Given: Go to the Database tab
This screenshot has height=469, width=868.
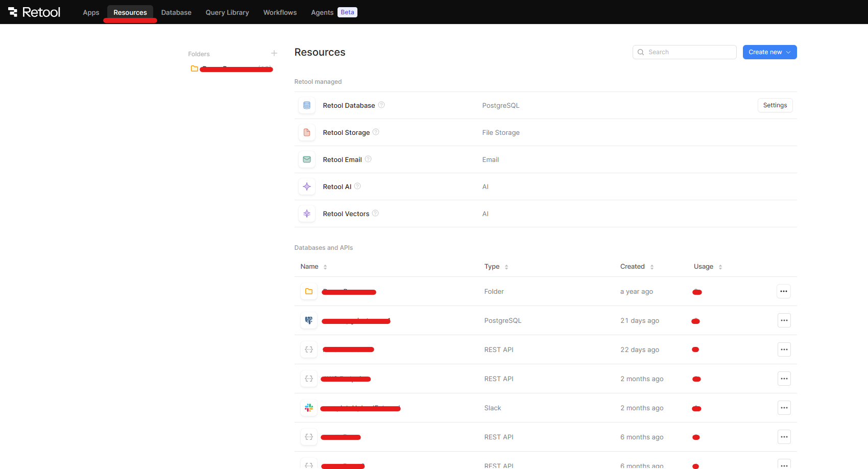Looking at the screenshot, I should (x=176, y=12).
